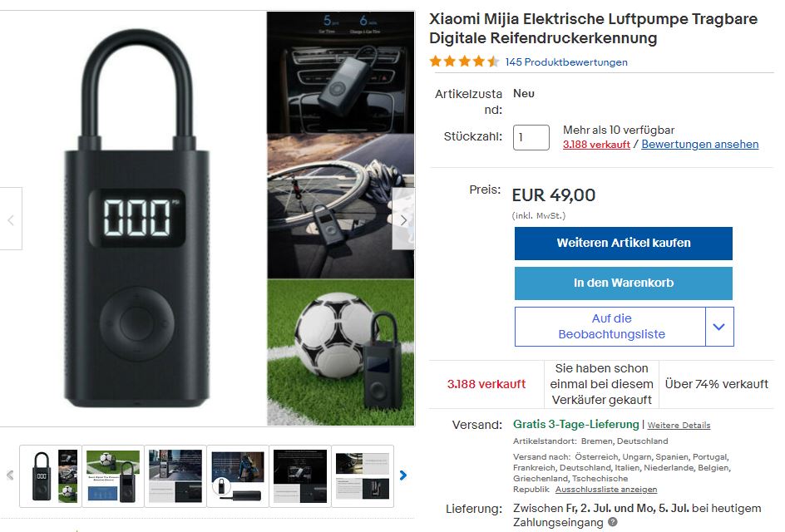The image size is (785, 532).
Task: Open the help icon beside Zahlungseingang
Action: 612,522
